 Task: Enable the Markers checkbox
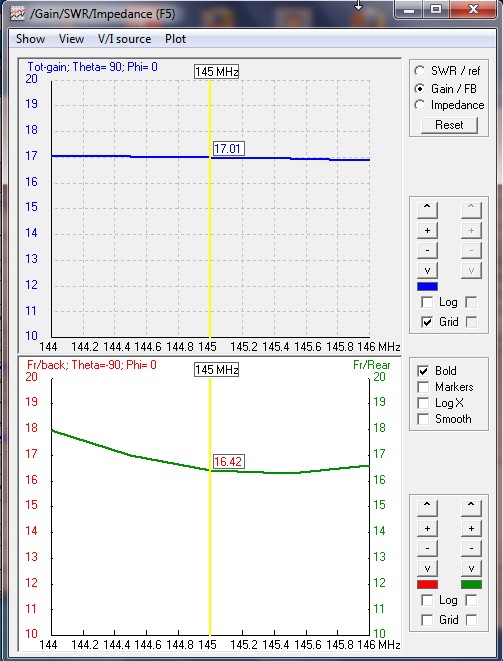423,387
